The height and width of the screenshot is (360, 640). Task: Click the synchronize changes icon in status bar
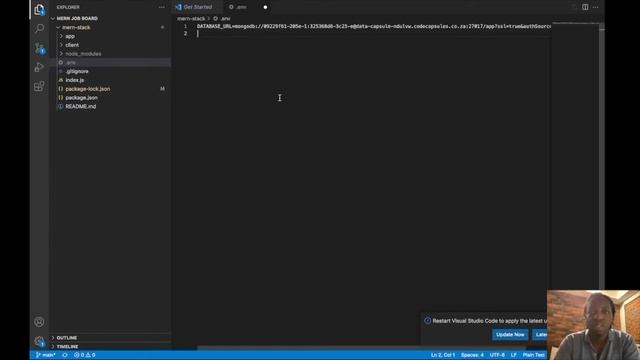(65, 355)
